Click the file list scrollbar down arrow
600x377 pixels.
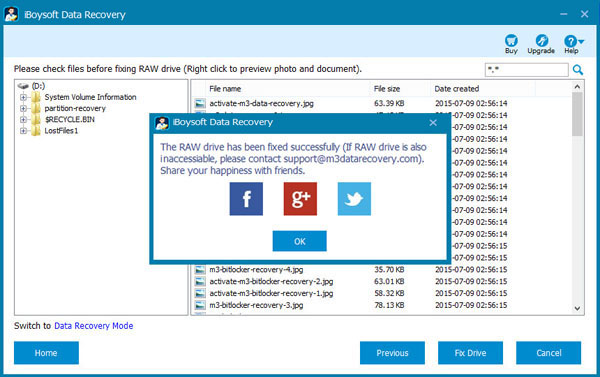pos(577,308)
